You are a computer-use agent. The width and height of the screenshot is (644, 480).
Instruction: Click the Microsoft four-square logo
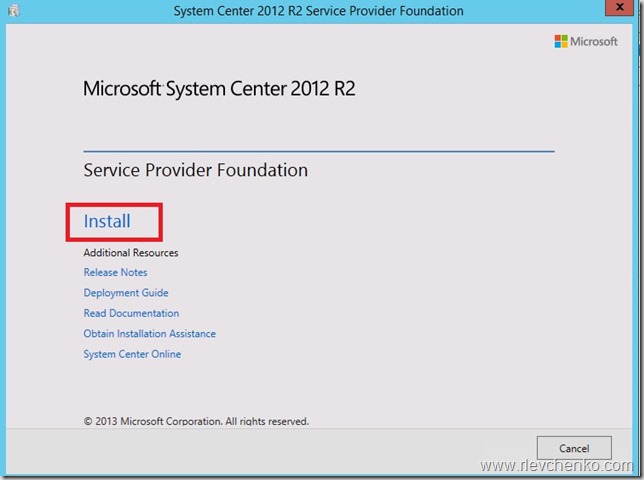click(x=561, y=41)
